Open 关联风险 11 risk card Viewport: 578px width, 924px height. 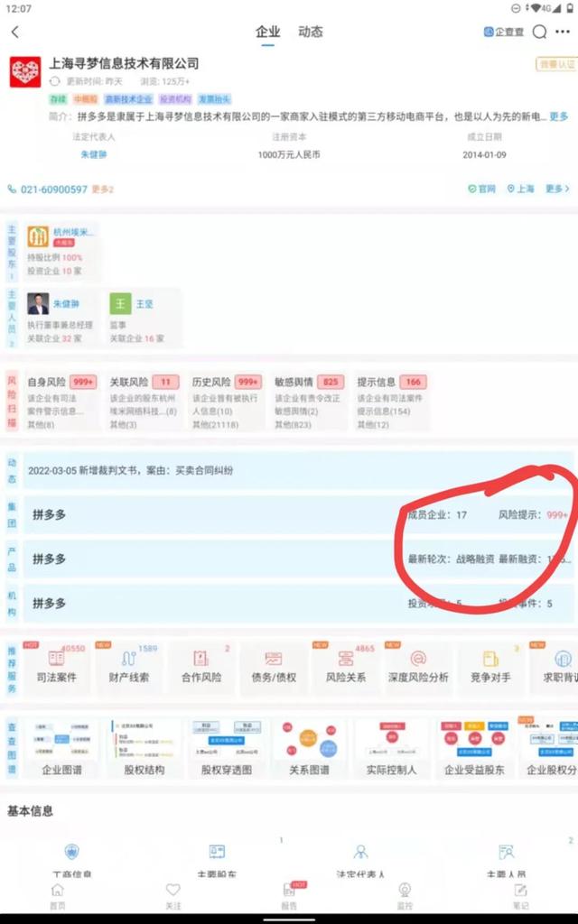coord(144,401)
